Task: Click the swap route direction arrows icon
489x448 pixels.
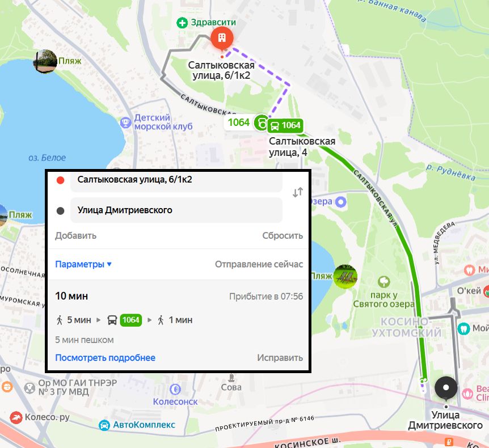Action: (298, 192)
